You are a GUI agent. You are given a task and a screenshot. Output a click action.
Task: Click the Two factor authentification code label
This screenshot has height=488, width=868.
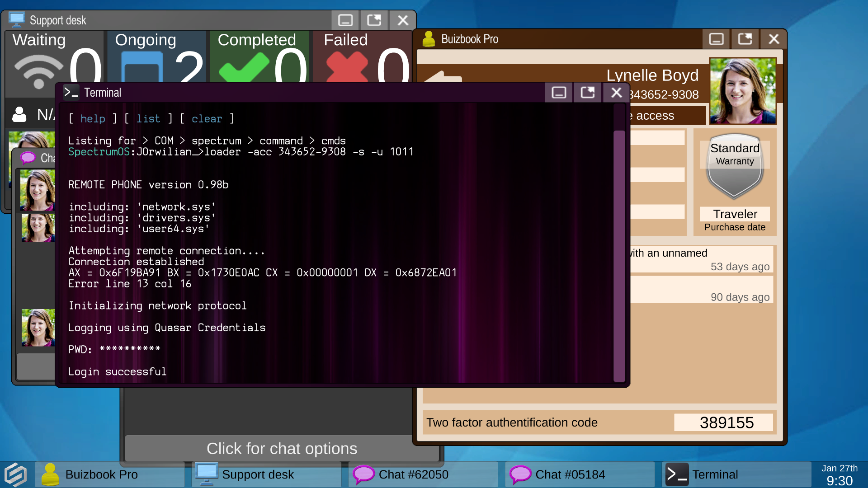(512, 422)
